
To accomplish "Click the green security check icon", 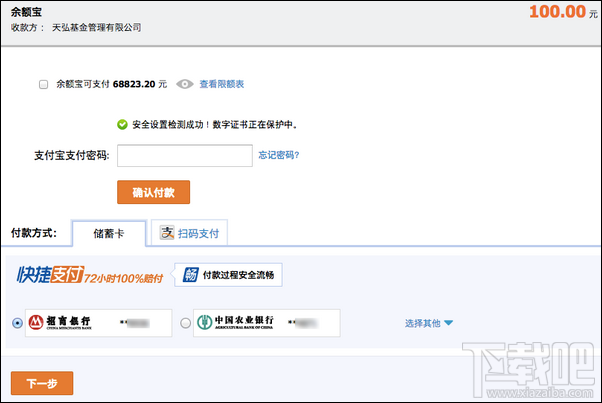I will pyautogui.click(x=122, y=125).
